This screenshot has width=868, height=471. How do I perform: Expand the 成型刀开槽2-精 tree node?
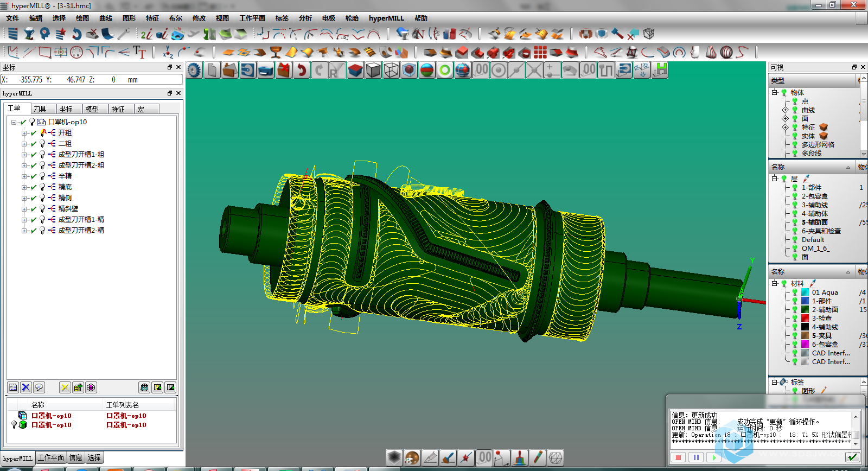24,230
